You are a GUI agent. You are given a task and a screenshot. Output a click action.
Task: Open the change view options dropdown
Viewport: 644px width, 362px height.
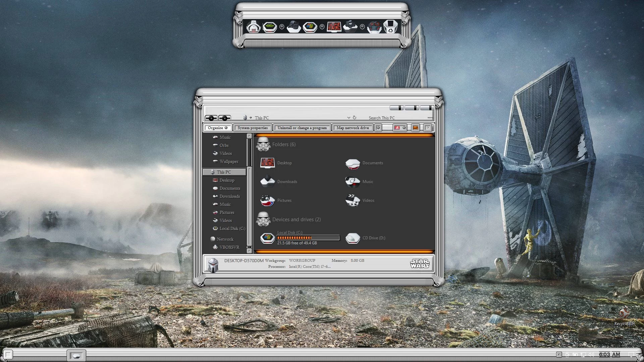click(x=404, y=128)
